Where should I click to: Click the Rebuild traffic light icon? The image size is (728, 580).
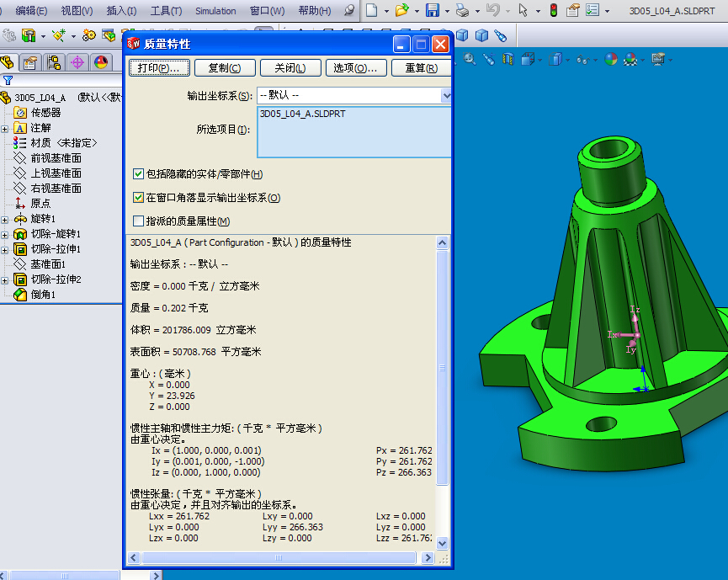click(553, 11)
